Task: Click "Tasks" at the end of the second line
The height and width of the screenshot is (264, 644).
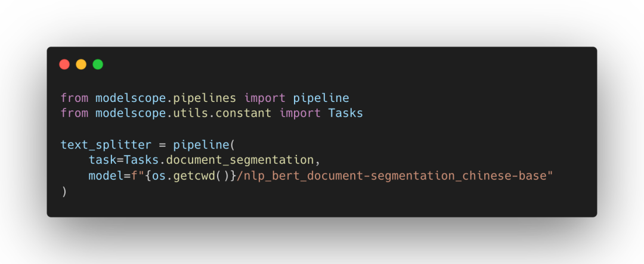Action: coord(346,113)
